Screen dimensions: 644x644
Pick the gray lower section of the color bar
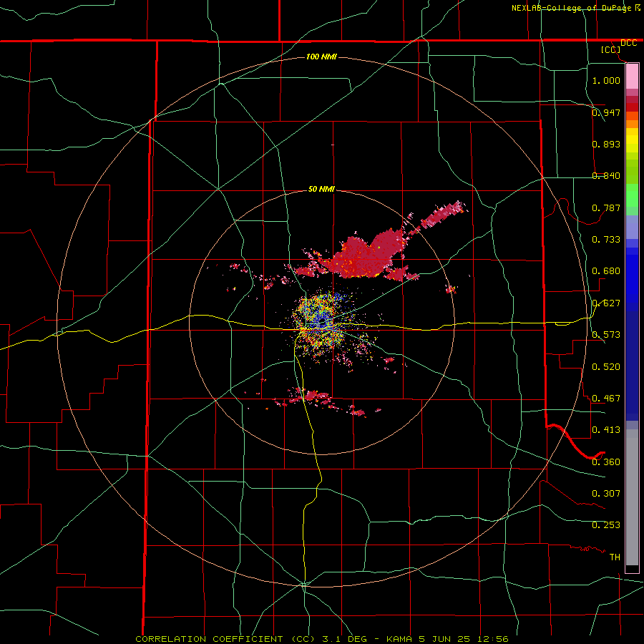[x=632, y=497]
